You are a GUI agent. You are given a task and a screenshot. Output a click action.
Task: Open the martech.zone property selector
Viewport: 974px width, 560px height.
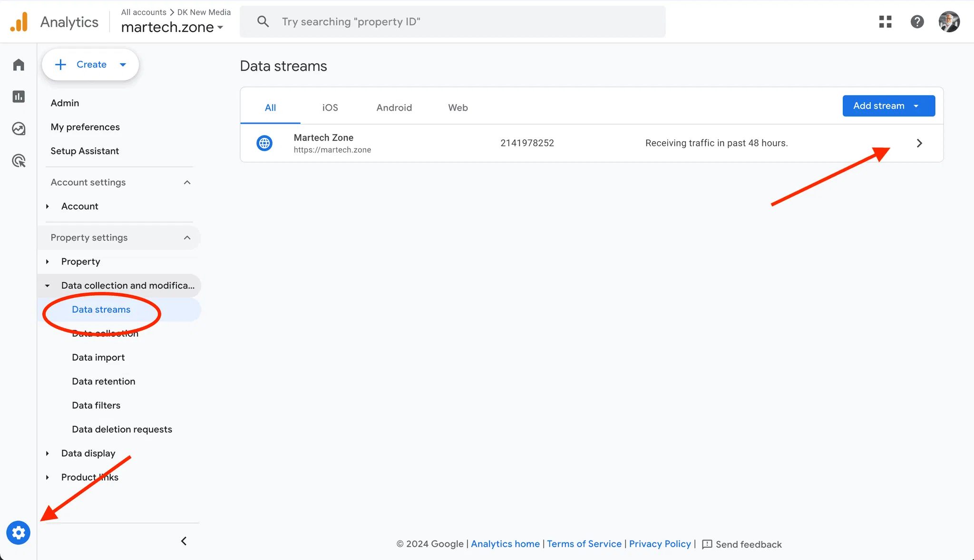point(172,27)
